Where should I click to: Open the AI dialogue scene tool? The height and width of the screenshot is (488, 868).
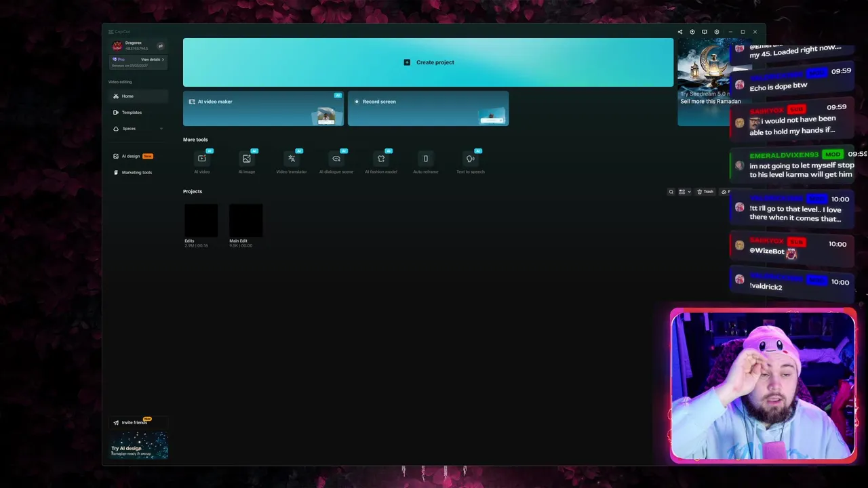tap(336, 162)
